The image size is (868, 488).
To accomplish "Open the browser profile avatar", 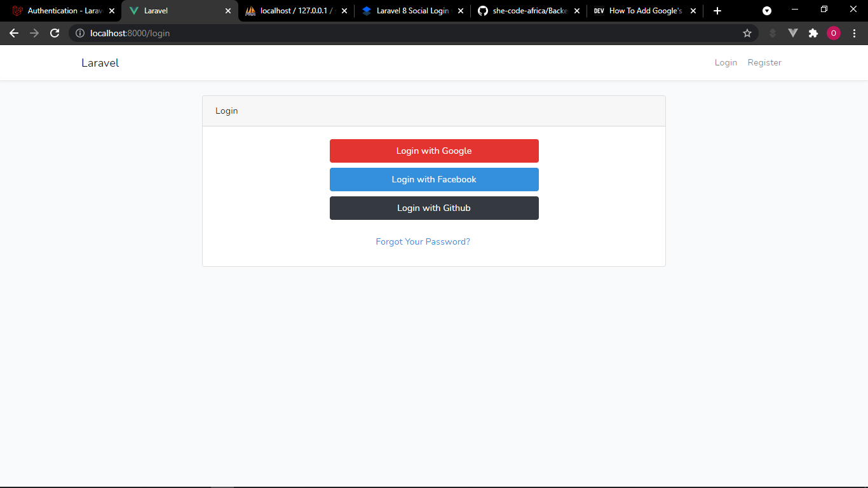I will [x=834, y=33].
